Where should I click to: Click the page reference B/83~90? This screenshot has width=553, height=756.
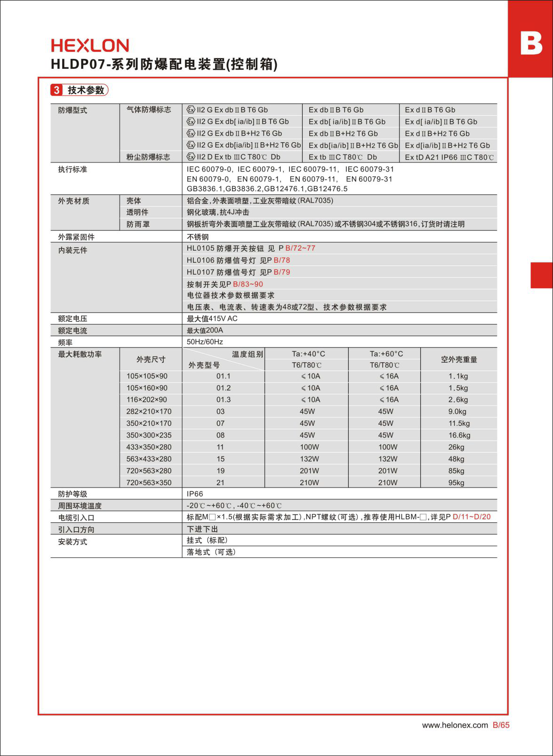[x=248, y=285]
